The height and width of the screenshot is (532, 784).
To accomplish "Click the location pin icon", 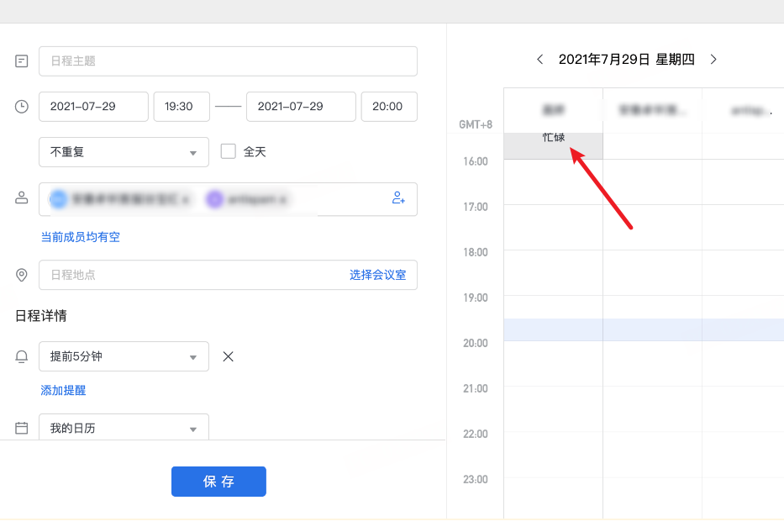I will point(22,275).
